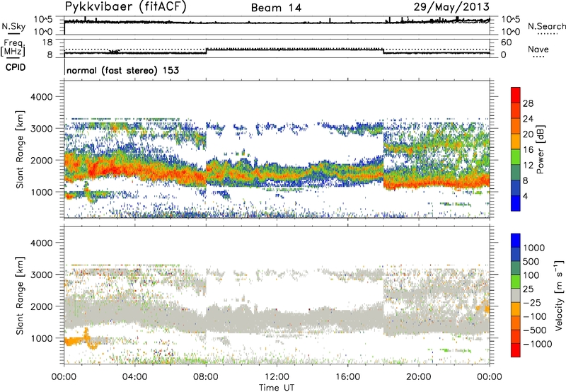This screenshot has height=392, width=566.
Task: Click Power color bar label '28'
Action: coord(528,103)
